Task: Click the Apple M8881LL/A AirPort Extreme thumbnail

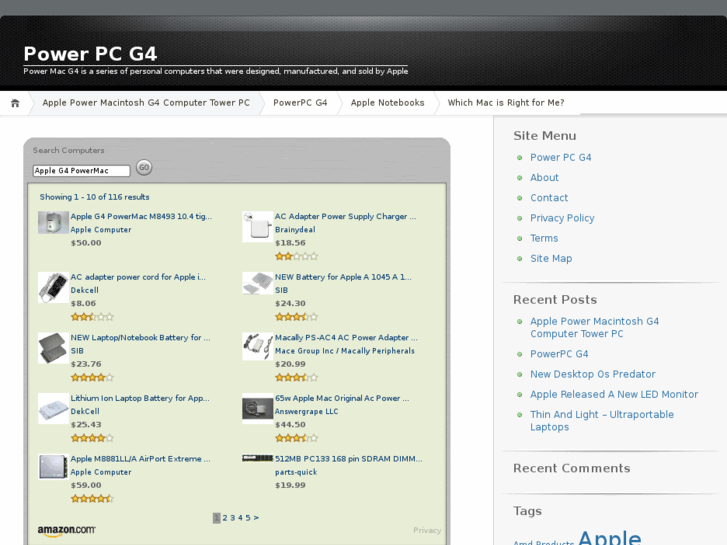Action: coord(53,466)
